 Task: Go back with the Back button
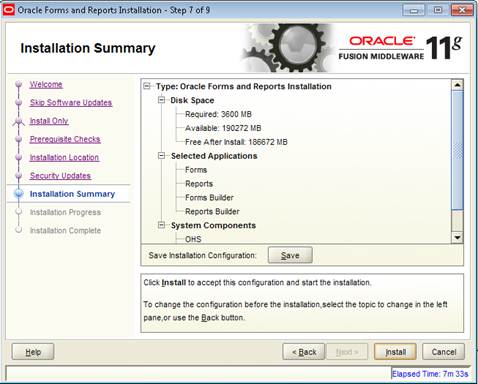pyautogui.click(x=304, y=352)
